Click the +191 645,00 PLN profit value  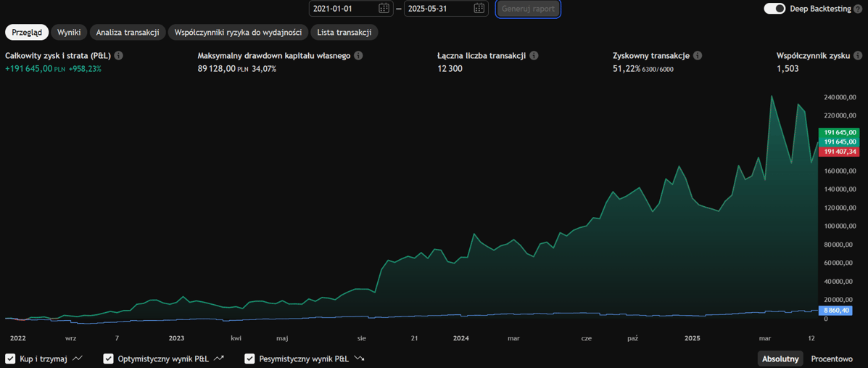tap(36, 69)
